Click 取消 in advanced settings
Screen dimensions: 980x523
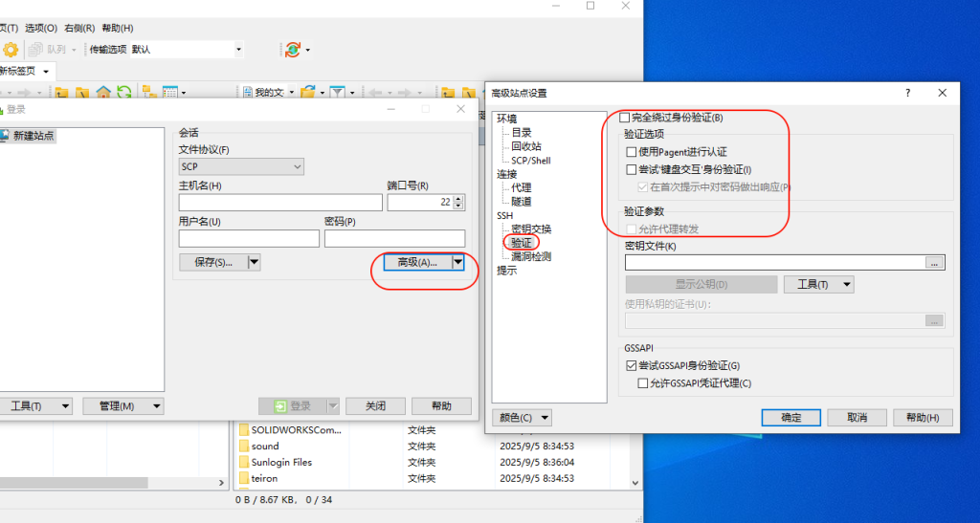pos(857,418)
